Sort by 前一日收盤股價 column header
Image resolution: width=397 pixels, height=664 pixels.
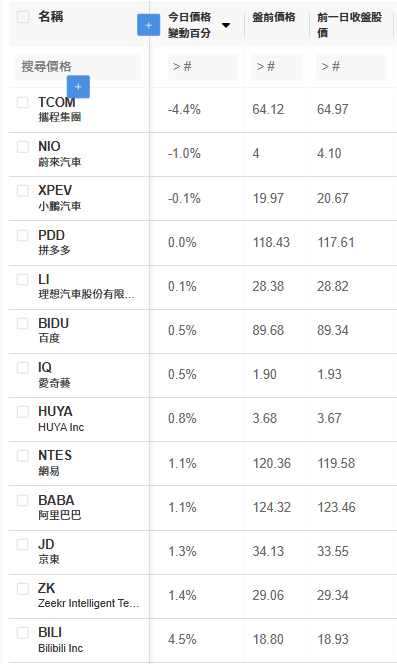pyautogui.click(x=350, y=25)
